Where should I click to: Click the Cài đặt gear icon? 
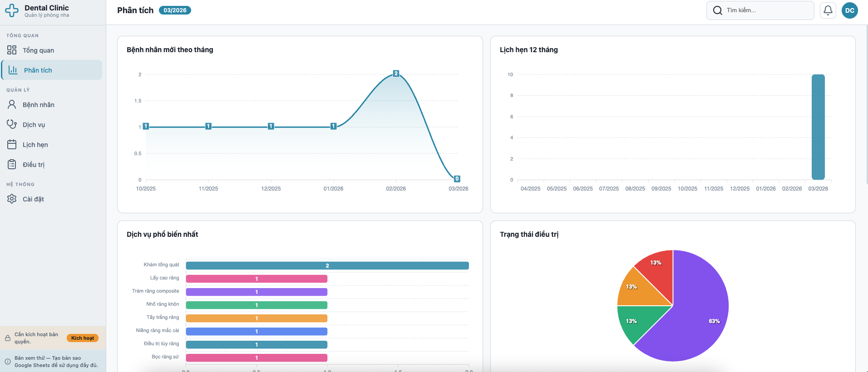(12, 199)
